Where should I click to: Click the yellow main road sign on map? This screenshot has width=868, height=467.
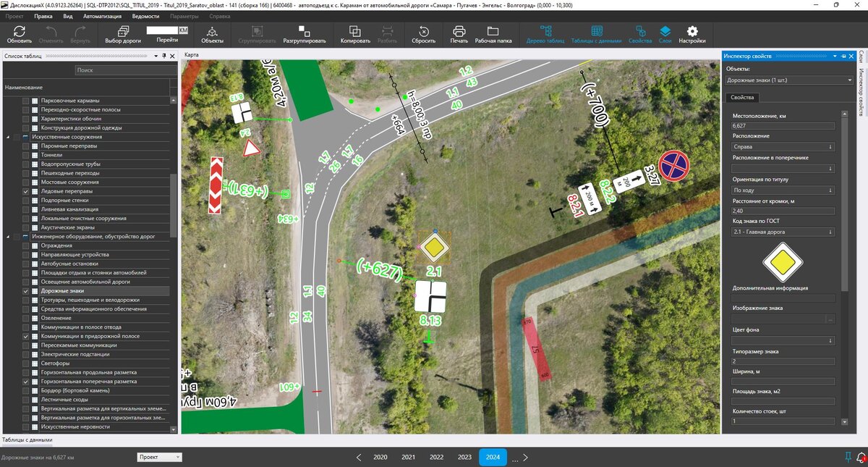tap(433, 248)
